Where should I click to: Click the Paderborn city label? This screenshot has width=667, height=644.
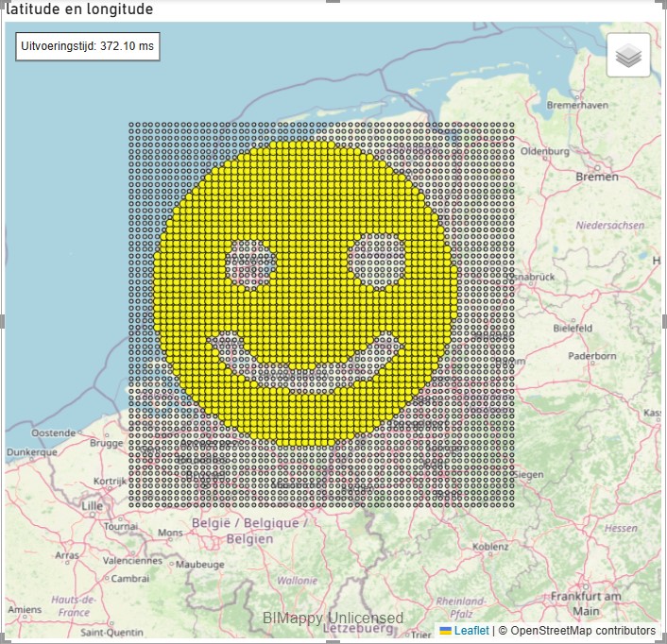point(592,356)
